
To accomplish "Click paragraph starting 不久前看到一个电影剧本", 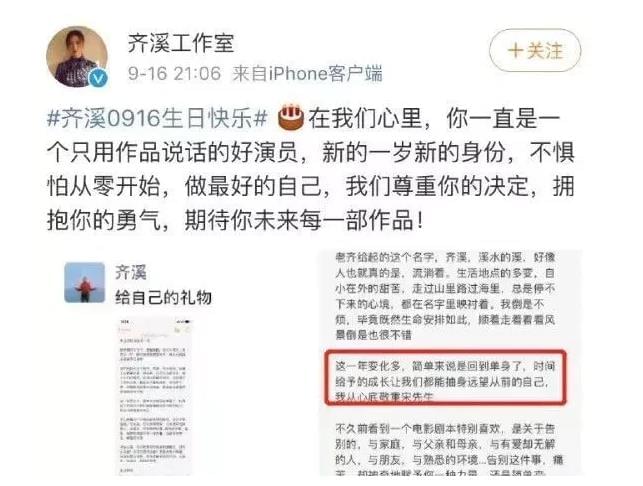I will (x=449, y=449).
